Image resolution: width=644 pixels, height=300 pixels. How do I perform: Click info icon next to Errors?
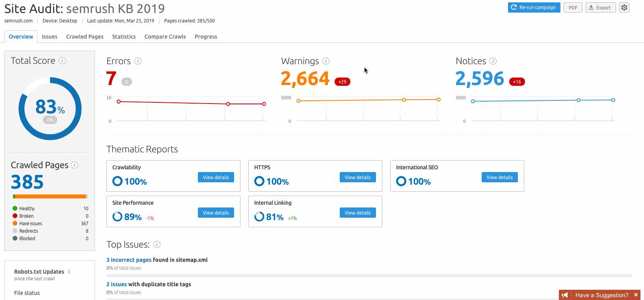[x=138, y=61]
